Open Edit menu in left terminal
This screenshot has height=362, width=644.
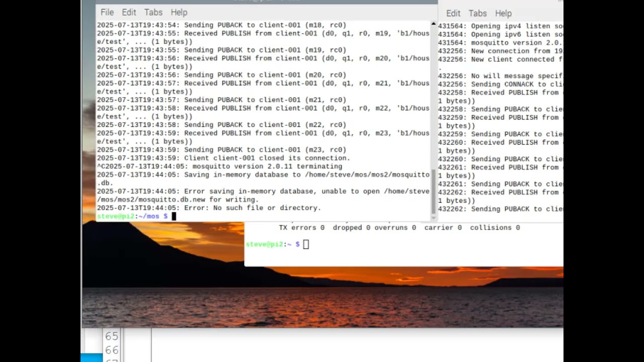129,12
